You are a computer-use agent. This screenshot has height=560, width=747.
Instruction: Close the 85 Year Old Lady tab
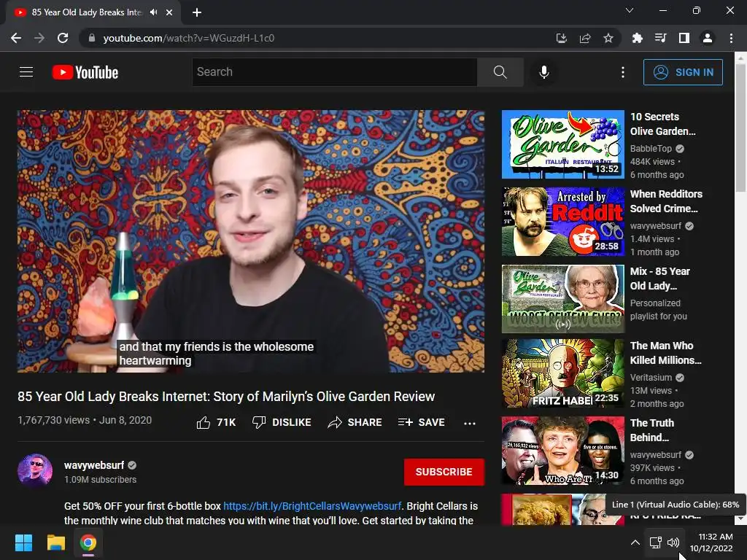coord(169,12)
